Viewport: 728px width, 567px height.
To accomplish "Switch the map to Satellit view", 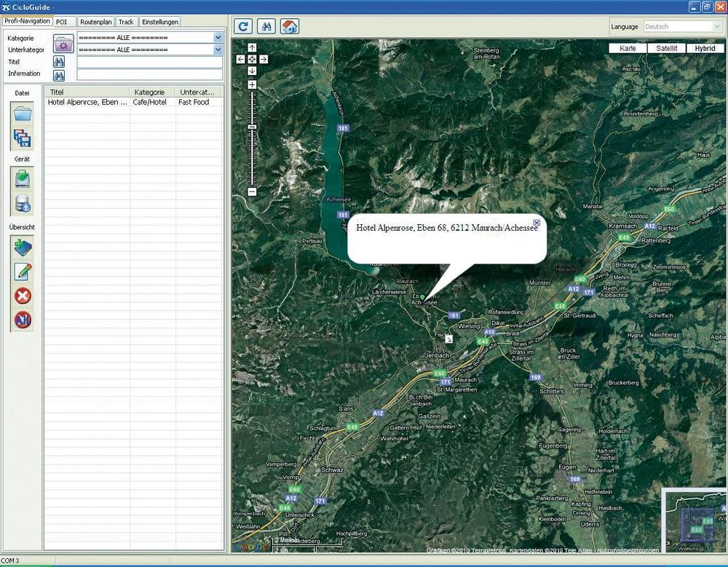I will click(667, 48).
